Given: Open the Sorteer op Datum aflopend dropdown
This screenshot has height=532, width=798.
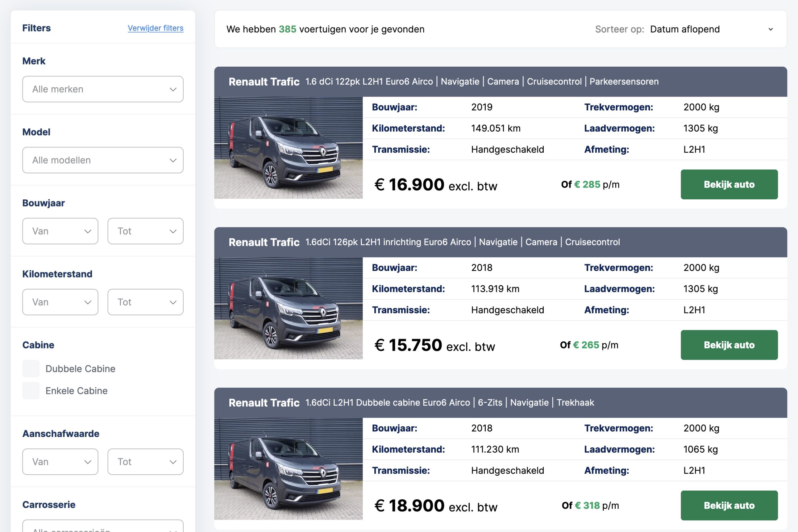Looking at the screenshot, I should tap(712, 29).
